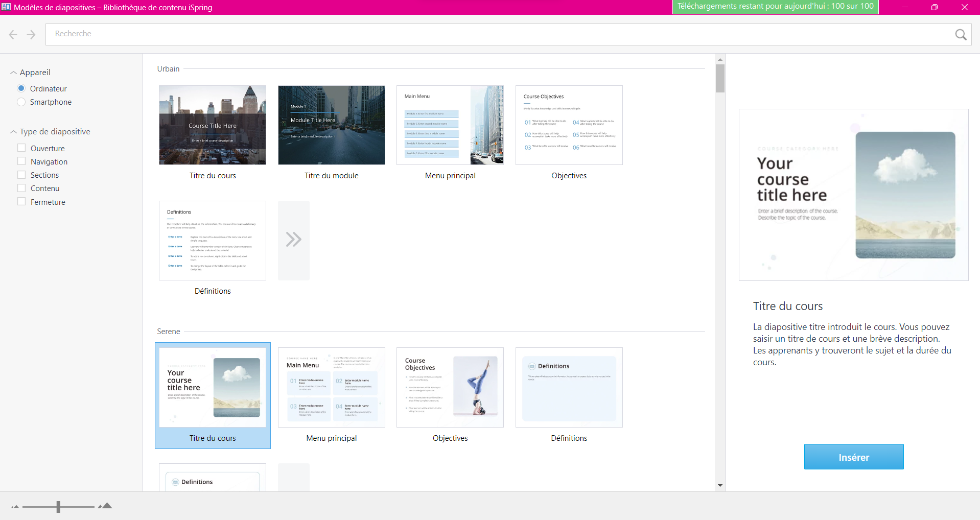Image resolution: width=980 pixels, height=520 pixels.
Task: Click the back navigation arrow
Action: [x=13, y=34]
